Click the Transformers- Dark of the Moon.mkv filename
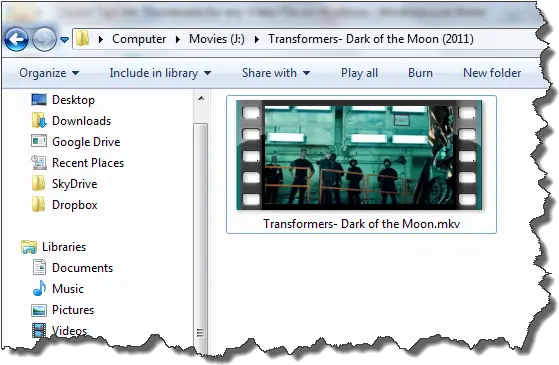Image resolution: width=559 pixels, height=365 pixels. tap(361, 224)
